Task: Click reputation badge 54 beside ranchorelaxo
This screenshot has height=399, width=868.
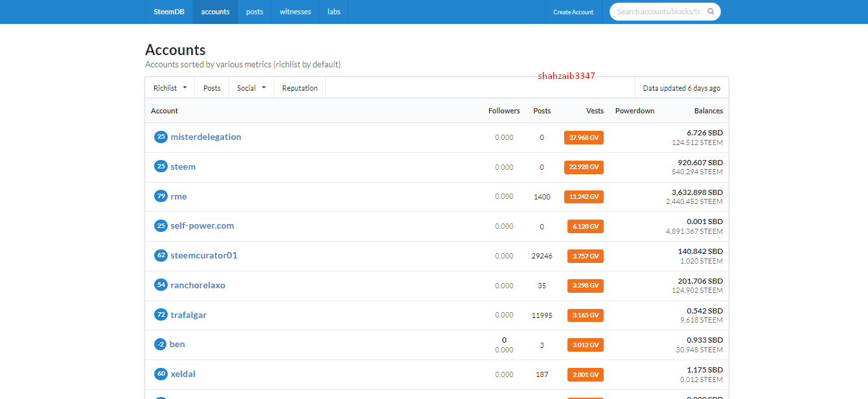Action: pos(161,285)
